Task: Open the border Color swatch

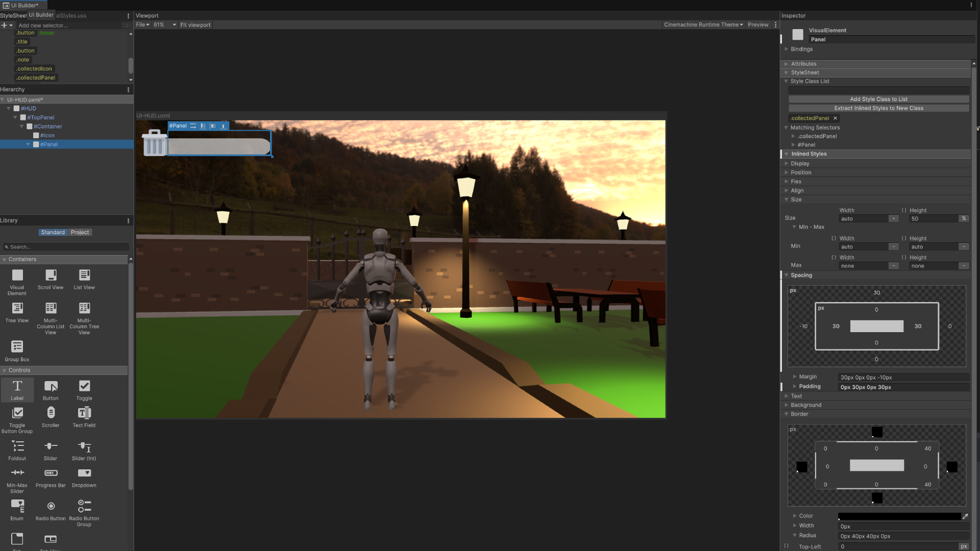Action: tap(899, 516)
